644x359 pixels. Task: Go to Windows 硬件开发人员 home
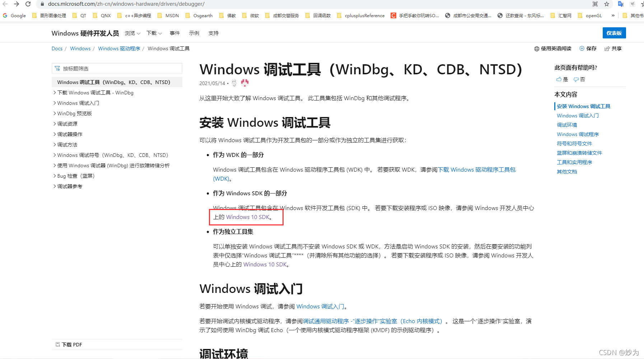click(x=85, y=33)
